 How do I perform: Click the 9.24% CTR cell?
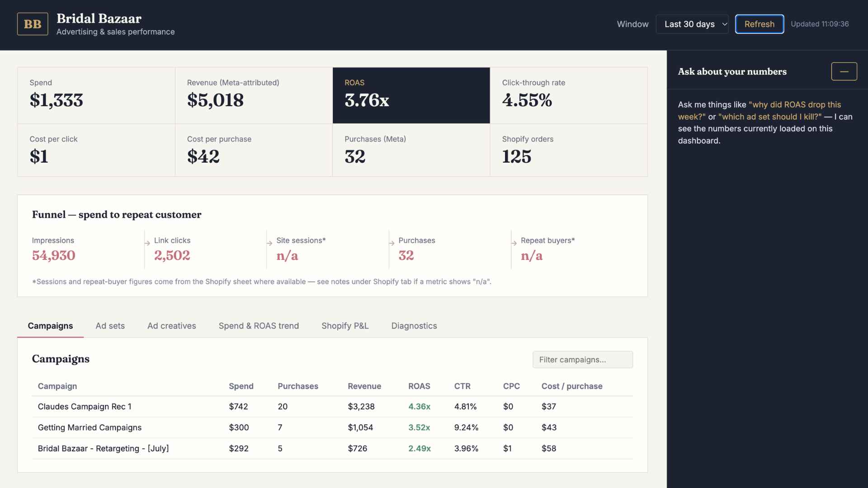[x=466, y=427]
